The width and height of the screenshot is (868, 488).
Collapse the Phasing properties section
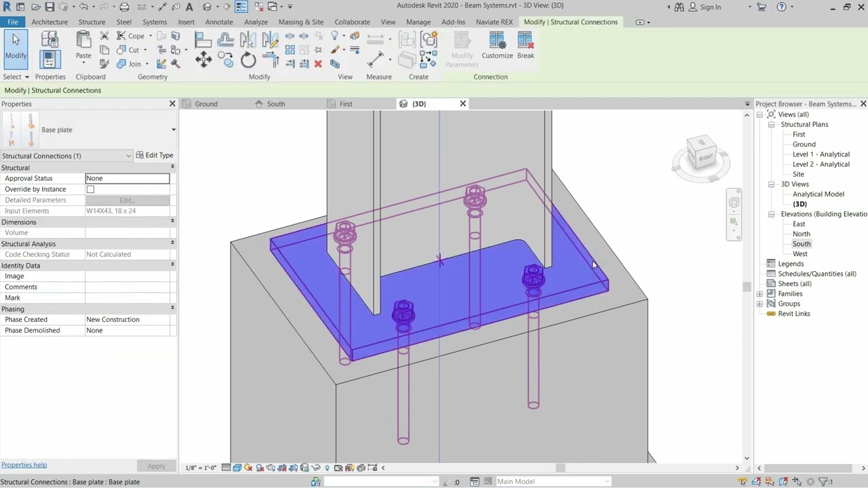coord(172,308)
